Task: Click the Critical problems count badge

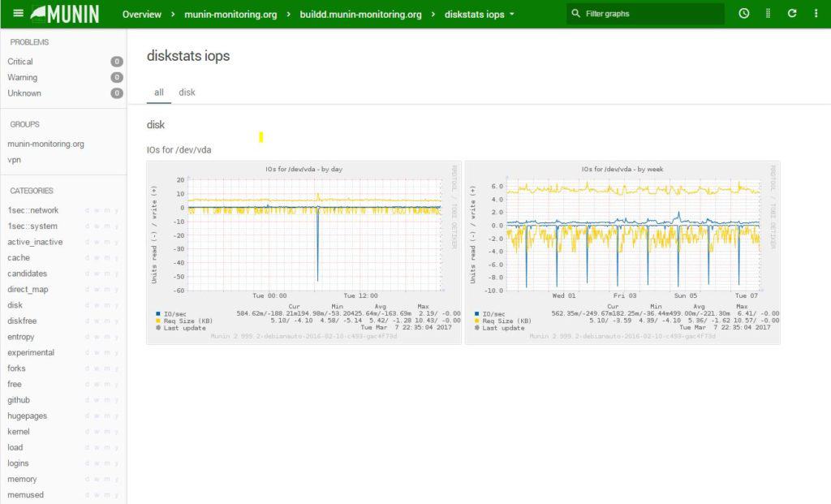Action: tap(117, 62)
